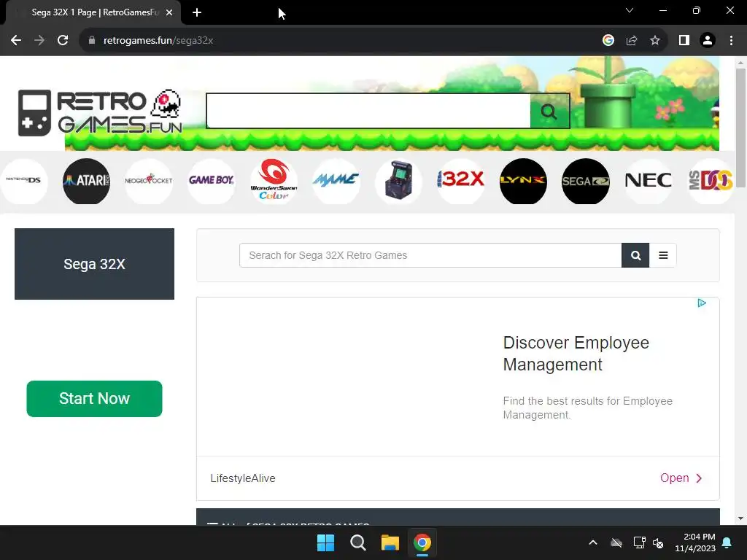Open the NeoGeo Pocket console icon
Viewport: 747px width, 560px height.
(x=149, y=182)
